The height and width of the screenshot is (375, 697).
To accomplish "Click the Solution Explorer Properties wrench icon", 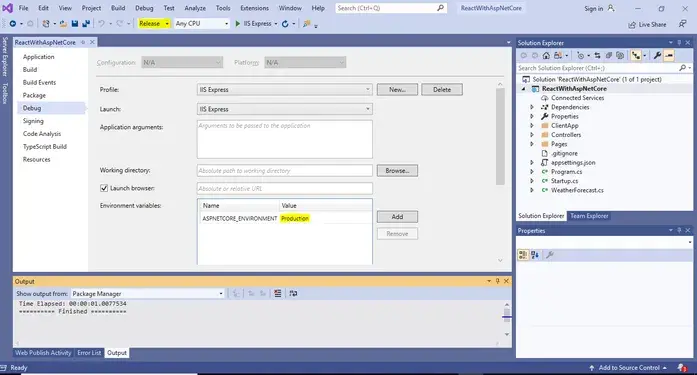I will [x=657, y=56].
